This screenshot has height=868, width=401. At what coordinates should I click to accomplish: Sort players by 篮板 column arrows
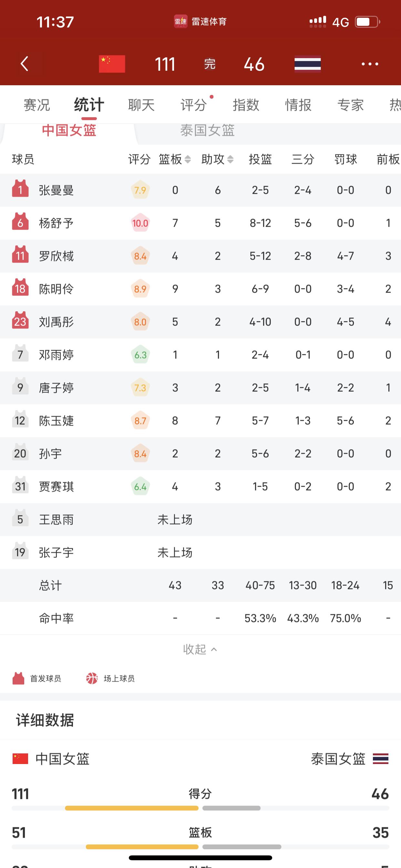[x=188, y=160]
